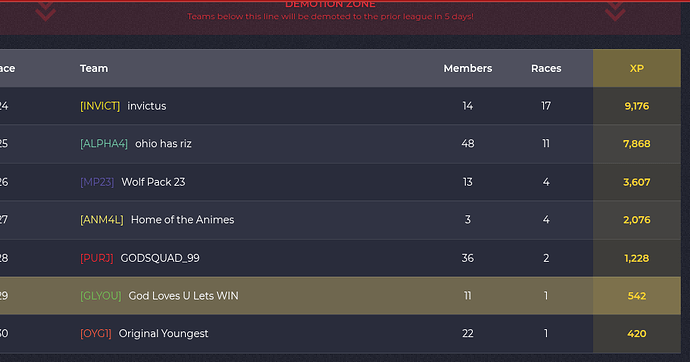Click the Team column header
Screen dimensions: 690x362
pos(94,68)
